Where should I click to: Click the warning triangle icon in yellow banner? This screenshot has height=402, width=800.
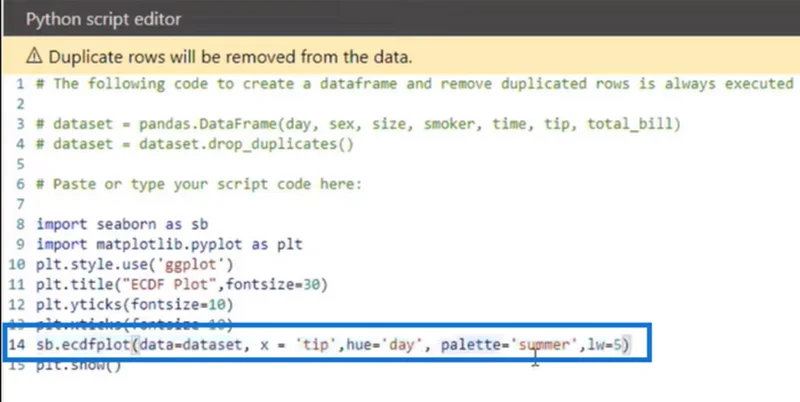pyautogui.click(x=34, y=56)
